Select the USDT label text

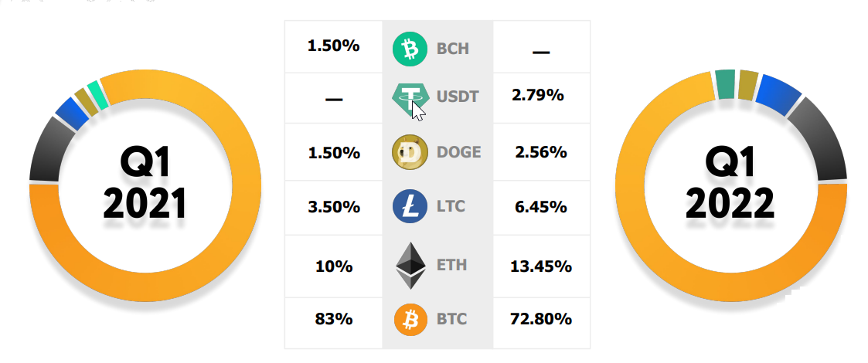tap(458, 97)
